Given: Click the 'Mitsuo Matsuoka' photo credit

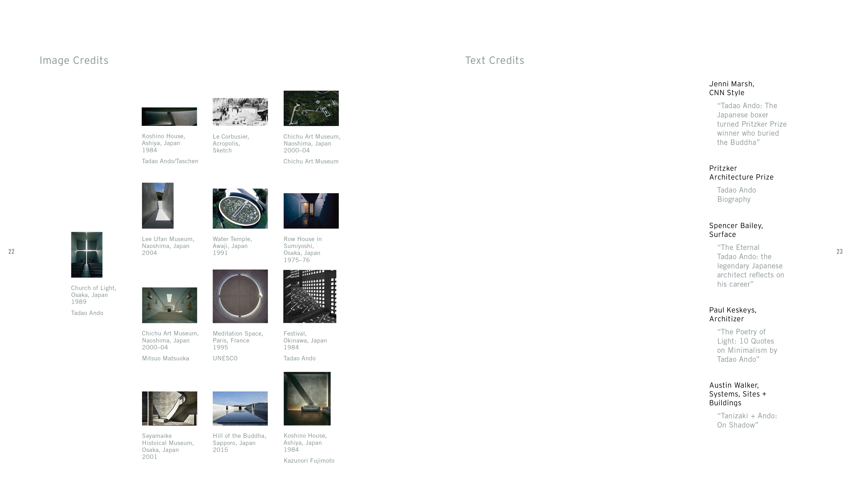Looking at the screenshot, I should 165,358.
